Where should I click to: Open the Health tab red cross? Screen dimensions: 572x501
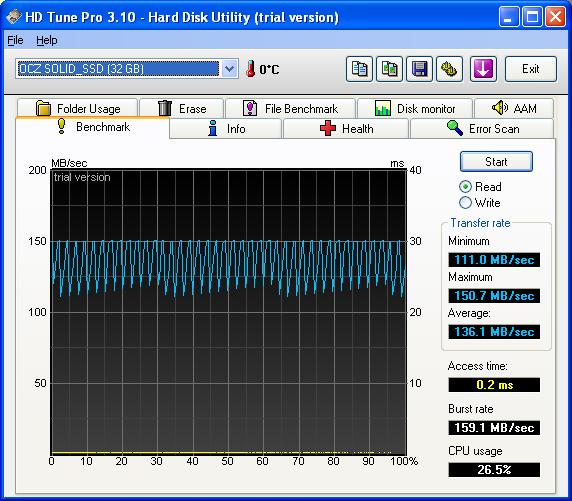(328, 128)
